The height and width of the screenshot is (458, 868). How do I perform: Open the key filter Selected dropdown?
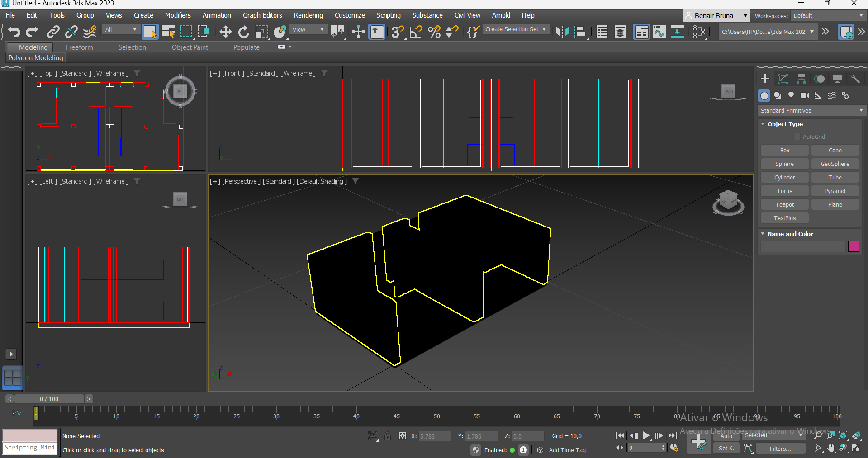(x=773, y=435)
